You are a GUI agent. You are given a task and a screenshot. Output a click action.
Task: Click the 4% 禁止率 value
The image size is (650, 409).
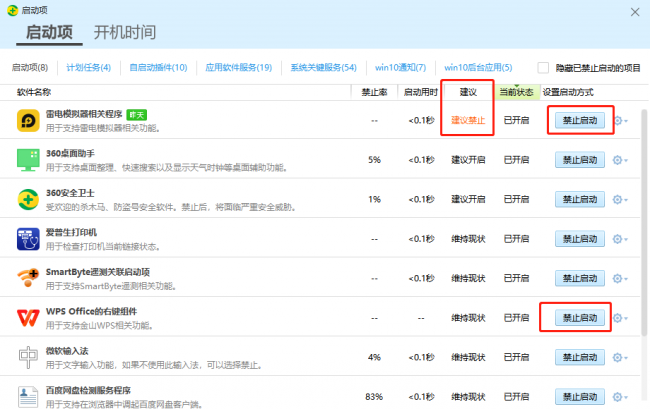(374, 357)
